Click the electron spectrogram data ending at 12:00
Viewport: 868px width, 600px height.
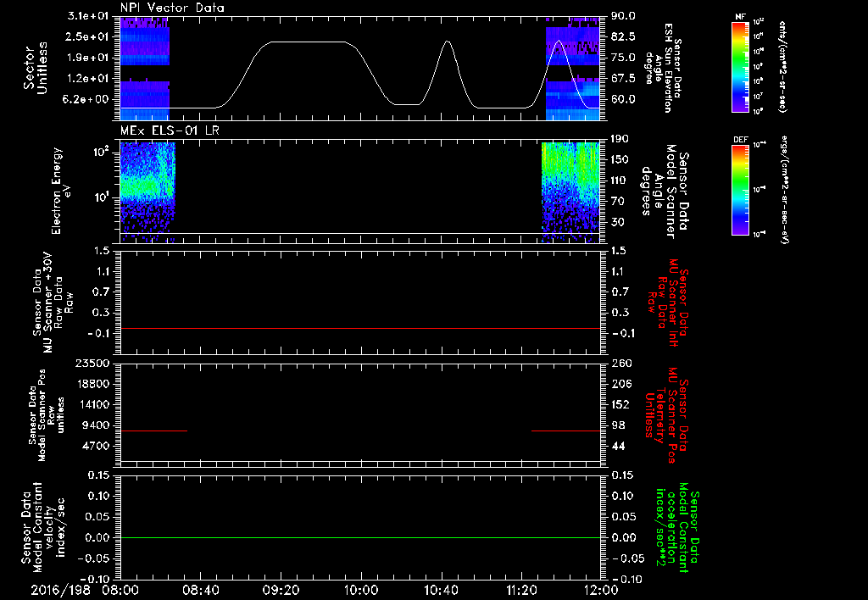[x=570, y=192]
